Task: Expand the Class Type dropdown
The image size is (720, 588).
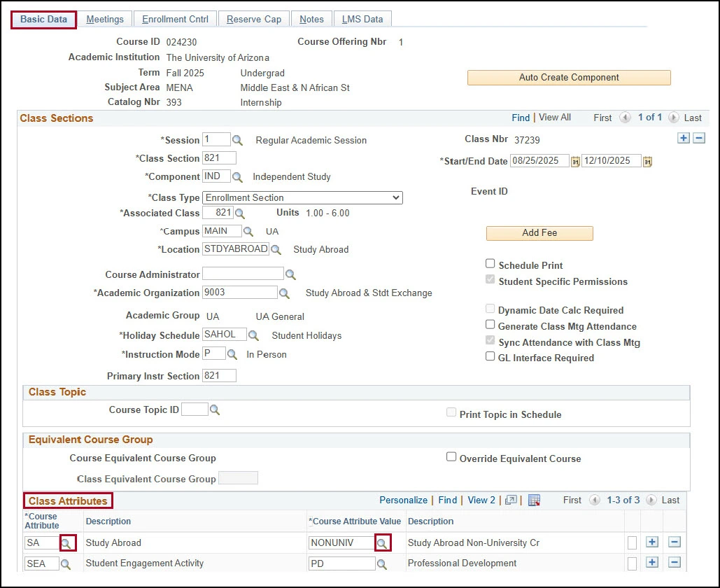Action: pos(302,198)
